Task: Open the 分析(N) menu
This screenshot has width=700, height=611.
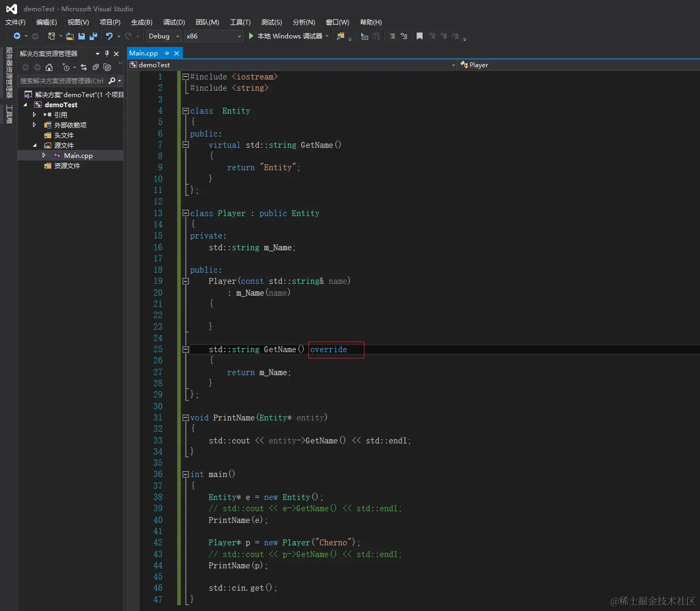Action: [x=304, y=22]
